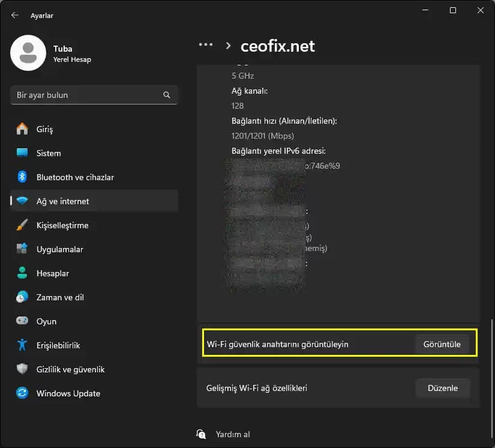This screenshot has height=448, width=495.
Task: Open Uygulamalar using the apps icon
Action: [x=22, y=249]
